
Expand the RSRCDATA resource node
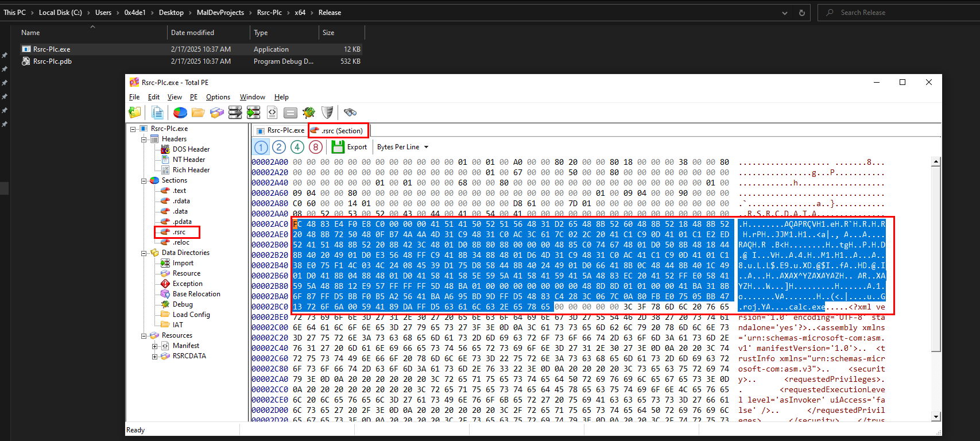tap(155, 356)
